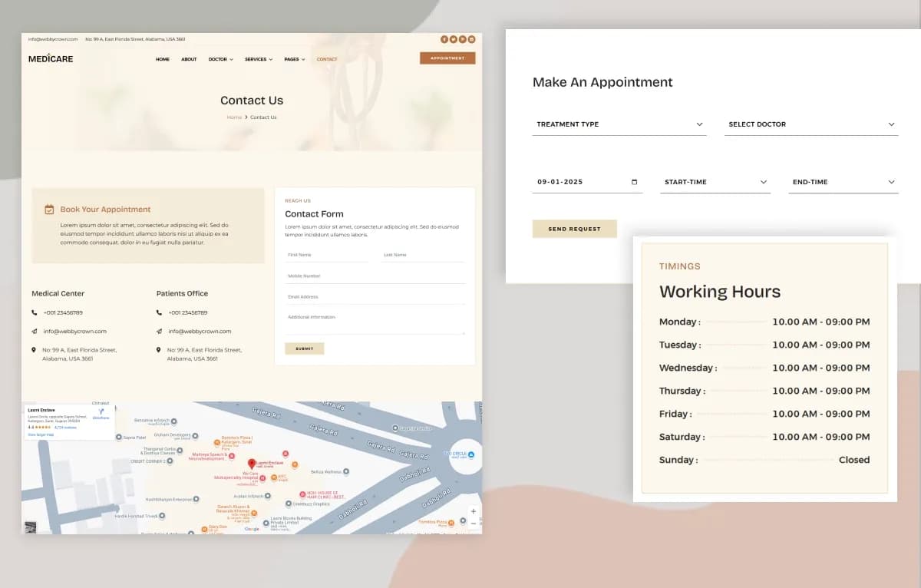Open the START-TIME dropdown

pos(715,182)
